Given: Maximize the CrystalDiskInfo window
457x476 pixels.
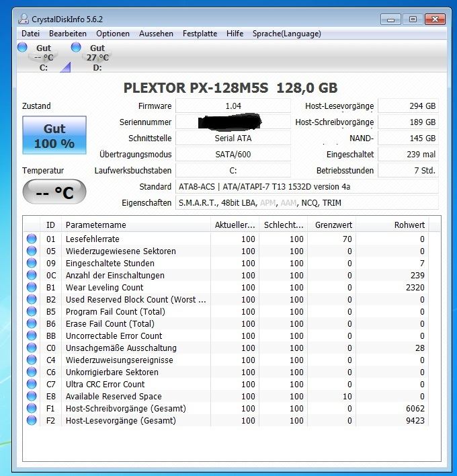Looking at the screenshot, I should [413, 19].
